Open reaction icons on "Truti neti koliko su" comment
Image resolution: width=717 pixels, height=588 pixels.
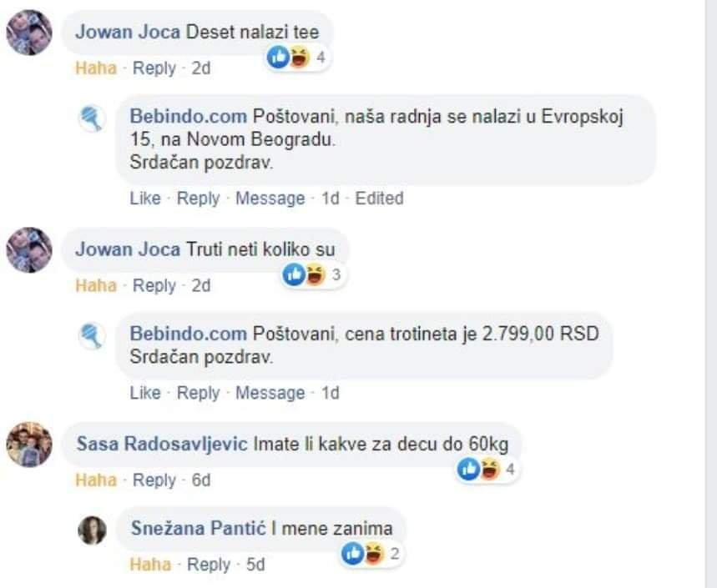click(314, 274)
